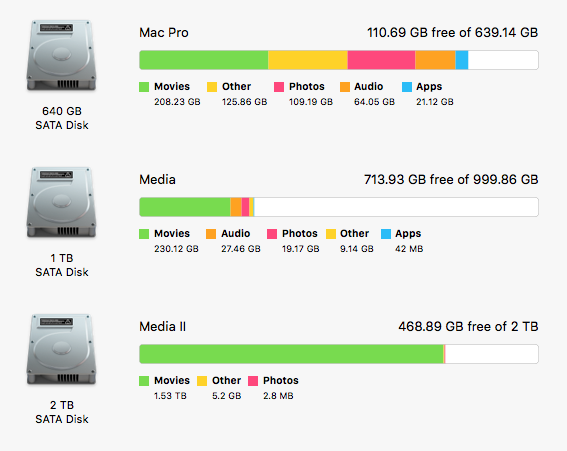Click the yellow Other segment in Mac Pro bar
Viewport: 567px width, 451px height.
pos(308,60)
